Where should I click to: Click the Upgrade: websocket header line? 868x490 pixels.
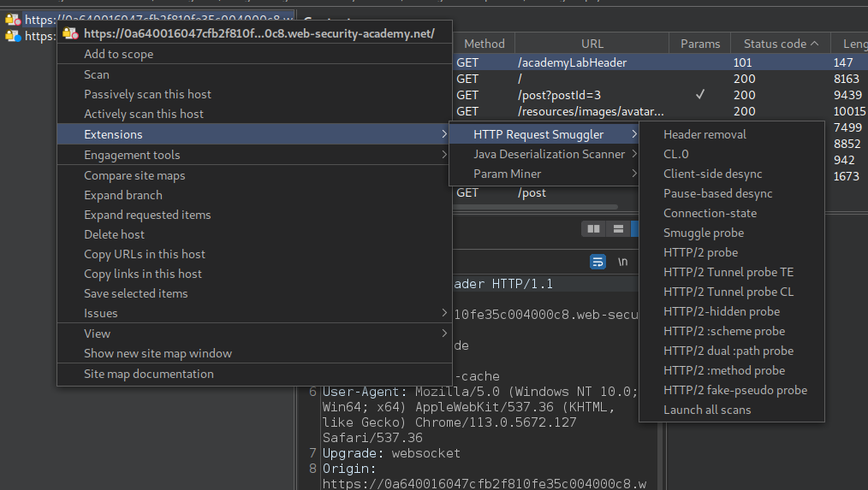(x=391, y=453)
